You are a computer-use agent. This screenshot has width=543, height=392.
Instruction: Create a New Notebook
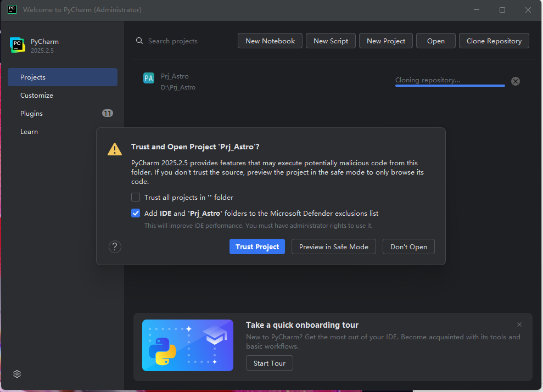click(x=270, y=41)
